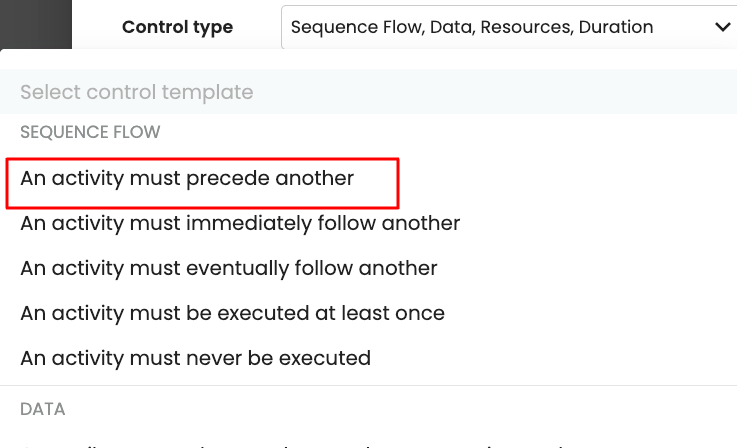Click blank space right of "never be executed" option

tap(550, 358)
